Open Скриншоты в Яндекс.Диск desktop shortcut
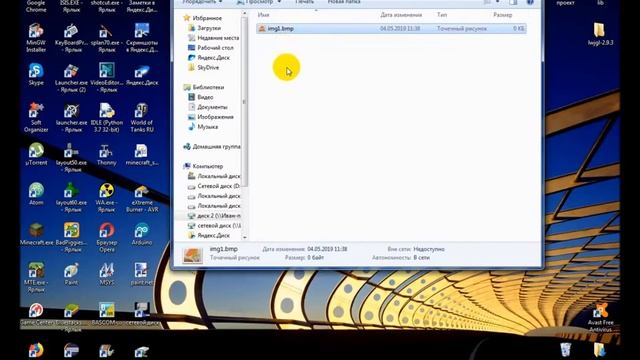The image size is (640, 360). point(142,38)
